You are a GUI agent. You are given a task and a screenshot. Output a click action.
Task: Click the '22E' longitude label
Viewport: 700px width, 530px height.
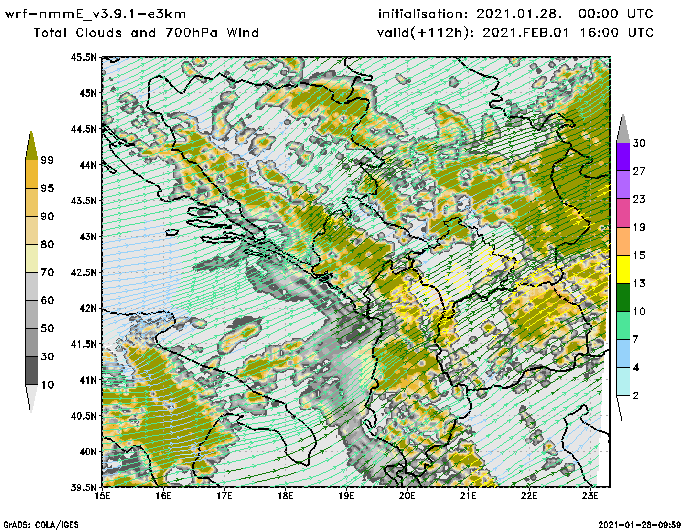point(529,496)
